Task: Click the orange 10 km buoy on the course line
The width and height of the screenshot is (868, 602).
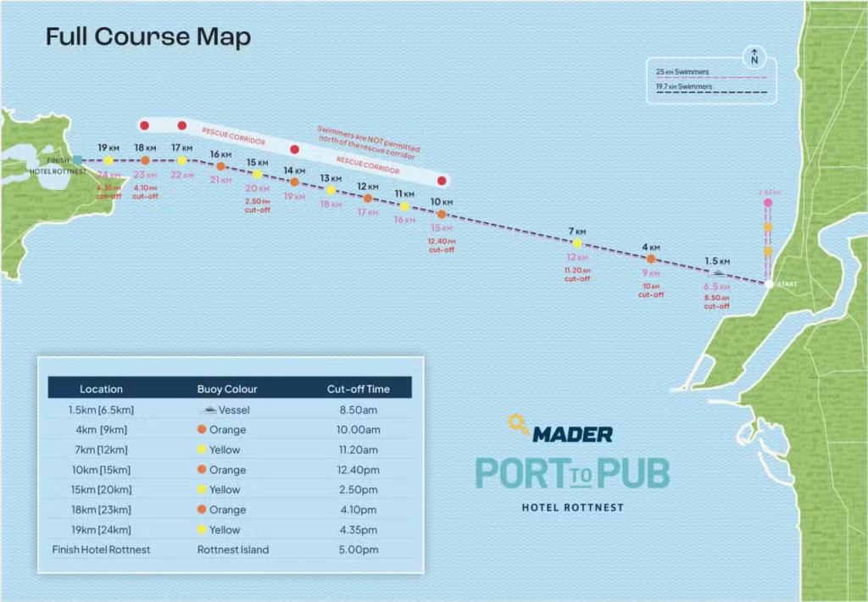Action: click(x=442, y=215)
